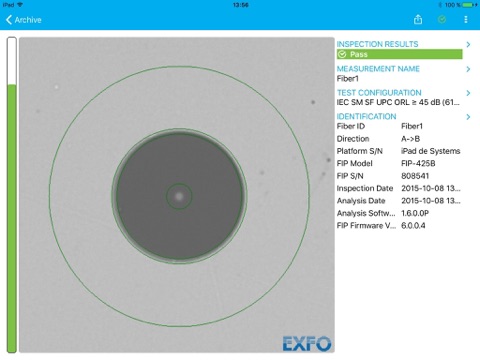Select measurement name value Fiber1

click(x=348, y=79)
